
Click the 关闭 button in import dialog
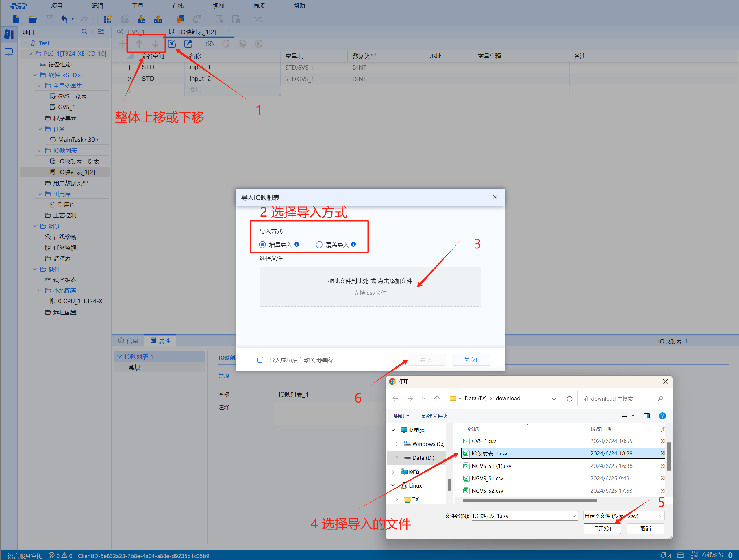471,360
